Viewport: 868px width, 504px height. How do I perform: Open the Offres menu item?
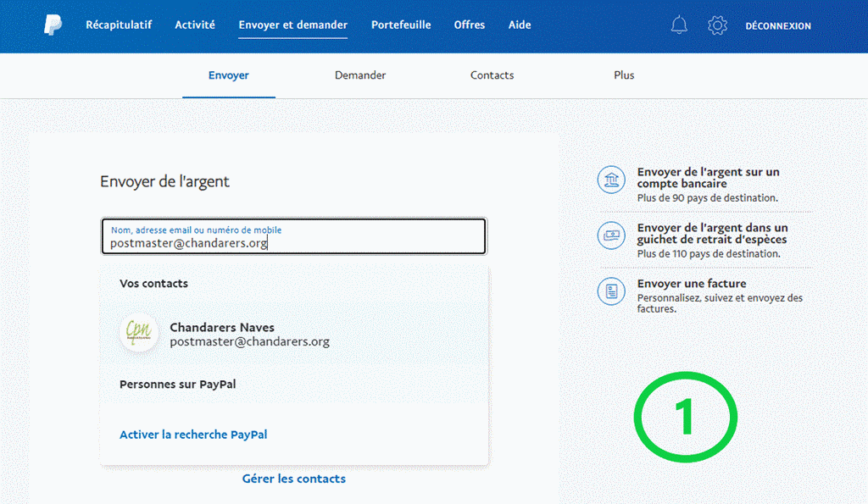point(470,25)
